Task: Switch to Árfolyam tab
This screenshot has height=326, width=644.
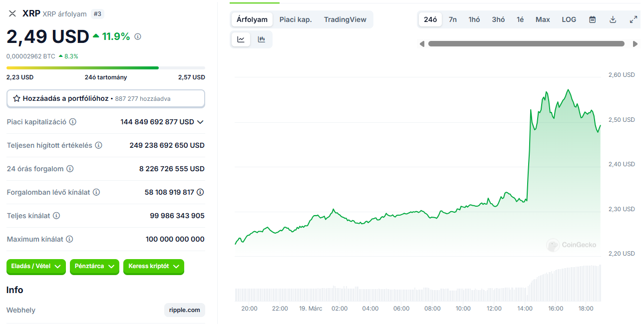Action: click(x=252, y=19)
